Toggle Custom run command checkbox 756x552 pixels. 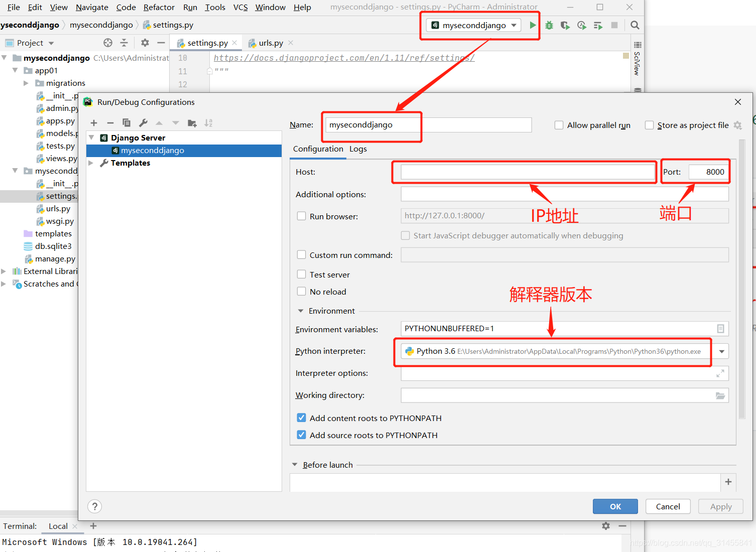click(x=301, y=254)
